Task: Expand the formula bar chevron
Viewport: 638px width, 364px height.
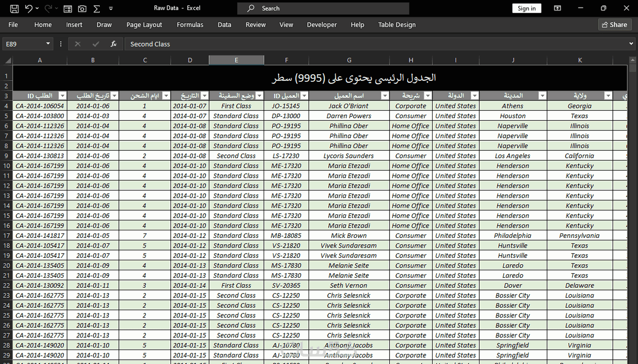Action: pyautogui.click(x=631, y=44)
